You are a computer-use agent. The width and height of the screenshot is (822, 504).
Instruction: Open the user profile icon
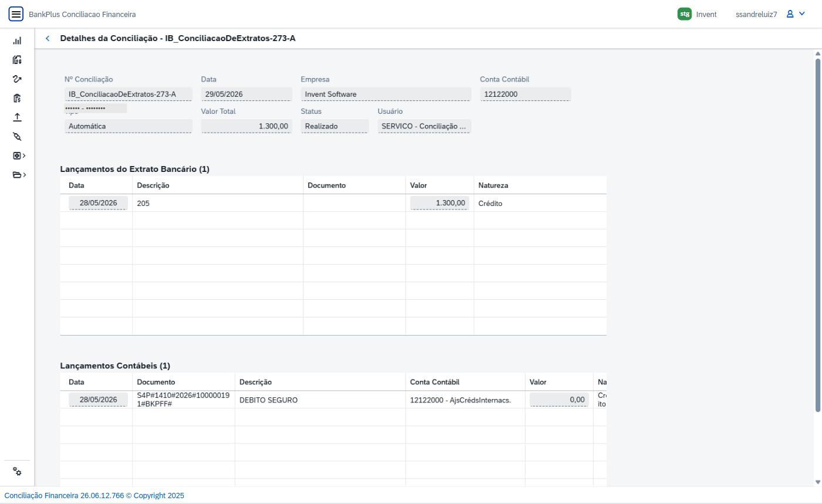(x=790, y=14)
